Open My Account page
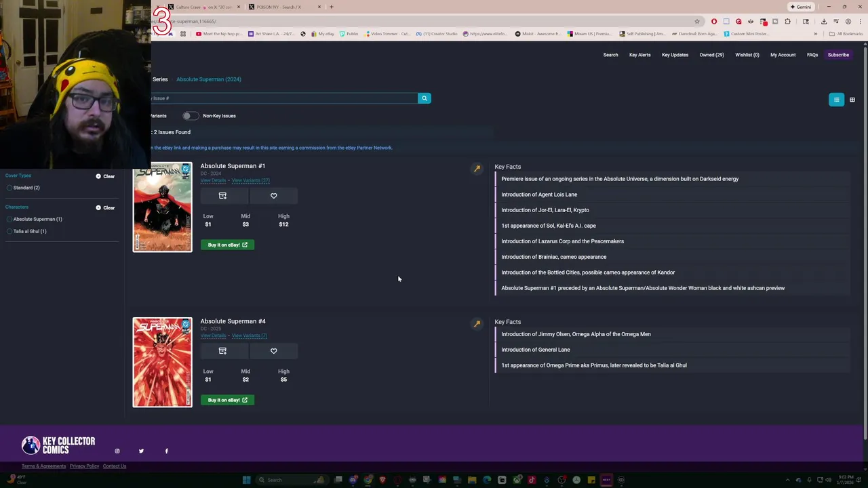868x488 pixels. (x=783, y=55)
